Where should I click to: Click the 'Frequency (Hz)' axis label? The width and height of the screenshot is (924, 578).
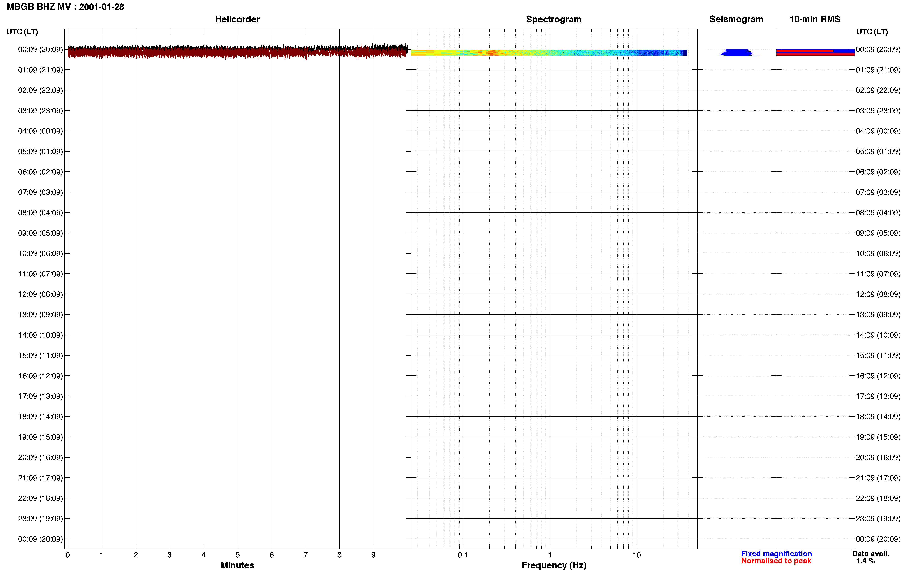pyautogui.click(x=554, y=565)
